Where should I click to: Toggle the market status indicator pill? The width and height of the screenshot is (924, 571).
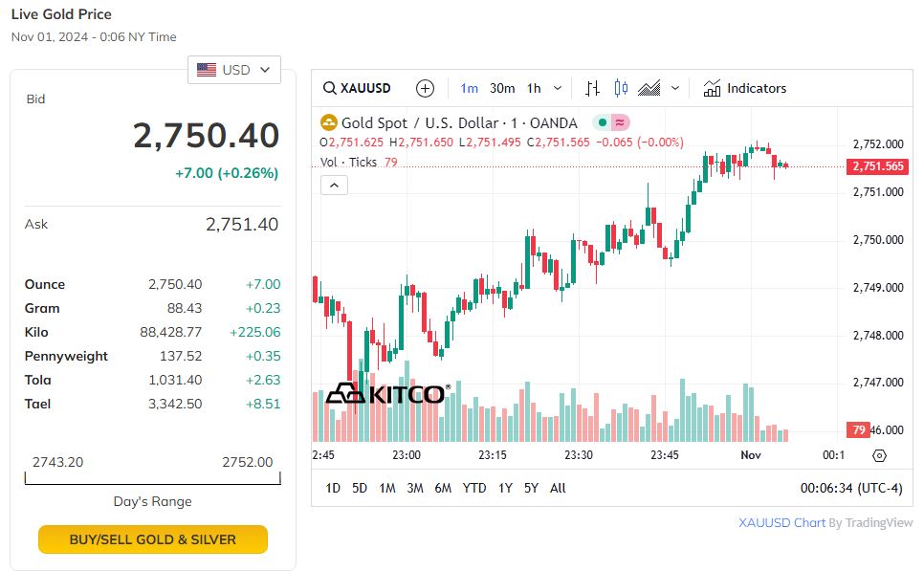coord(611,122)
